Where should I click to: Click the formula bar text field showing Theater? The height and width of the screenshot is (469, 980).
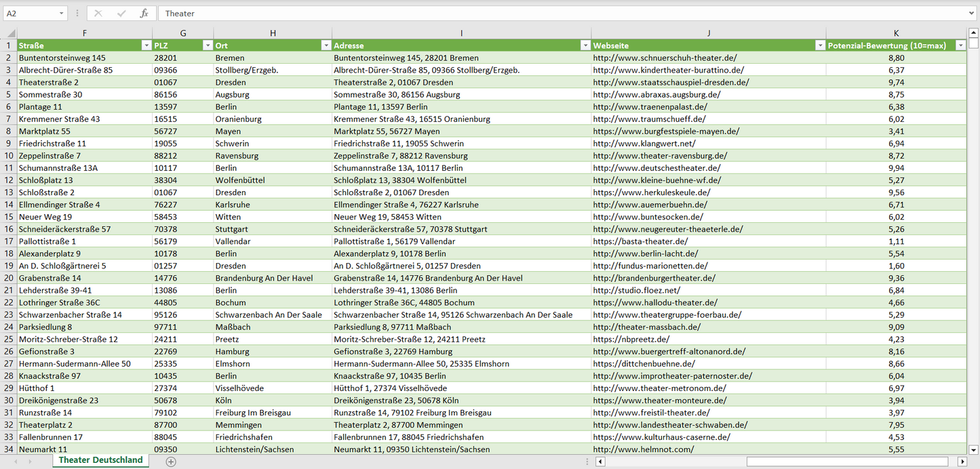pos(543,14)
